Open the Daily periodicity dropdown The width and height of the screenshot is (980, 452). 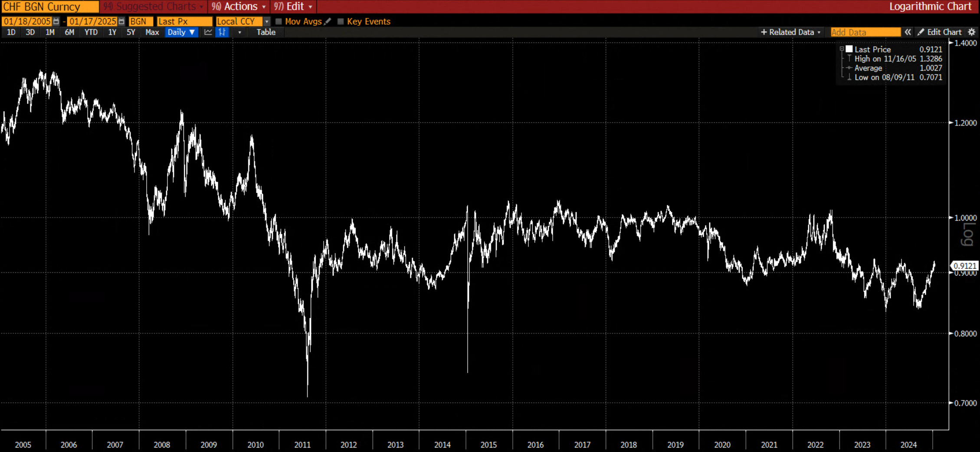[181, 32]
